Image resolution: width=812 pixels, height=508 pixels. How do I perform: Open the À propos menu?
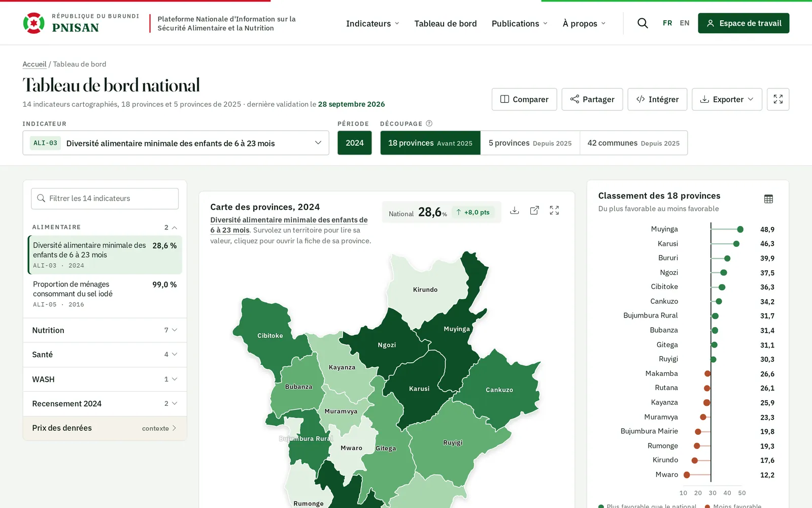coord(584,23)
